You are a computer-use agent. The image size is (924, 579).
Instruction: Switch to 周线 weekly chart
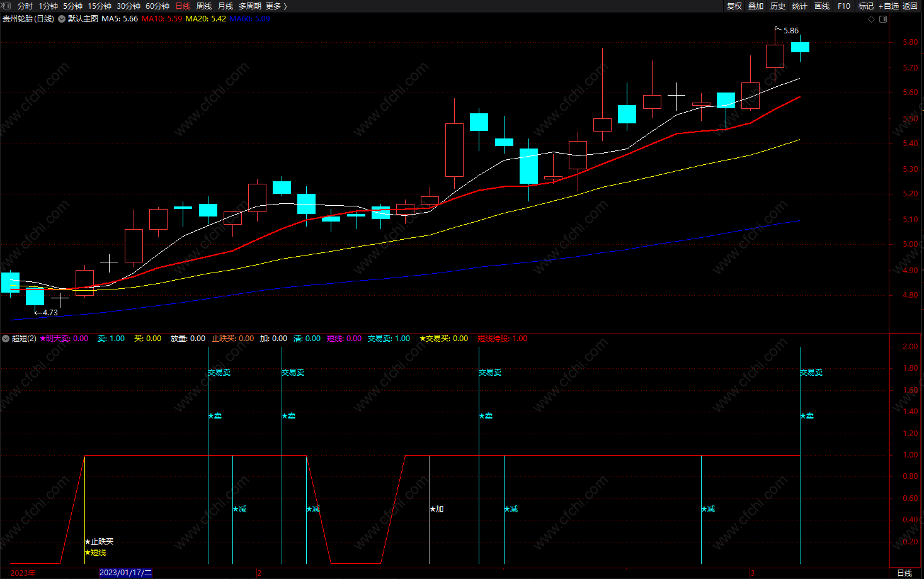pyautogui.click(x=204, y=6)
